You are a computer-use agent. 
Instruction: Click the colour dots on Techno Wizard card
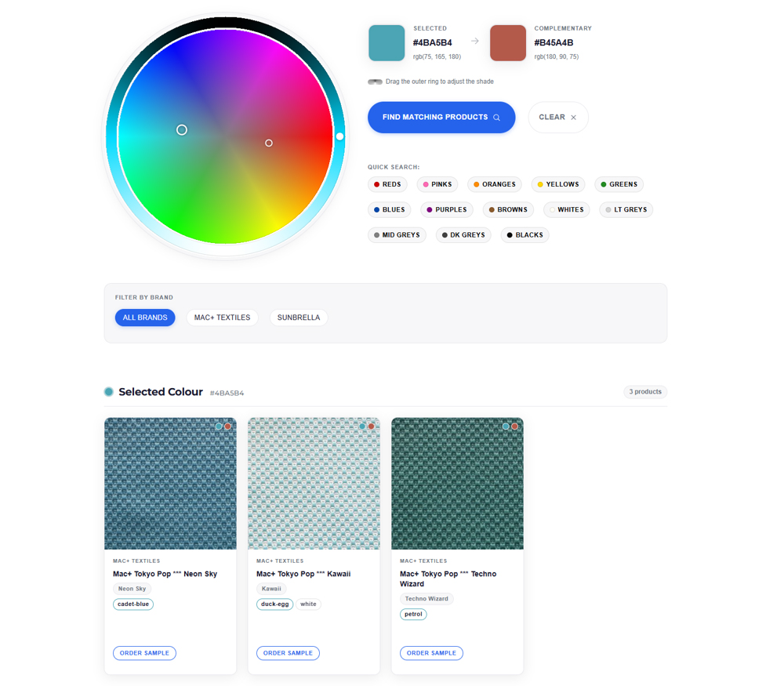click(x=510, y=426)
